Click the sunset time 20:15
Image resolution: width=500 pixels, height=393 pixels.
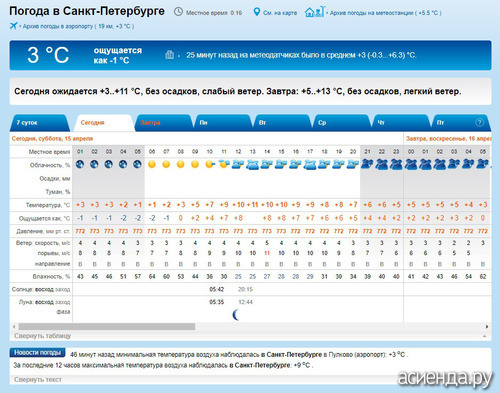pyautogui.click(x=245, y=289)
